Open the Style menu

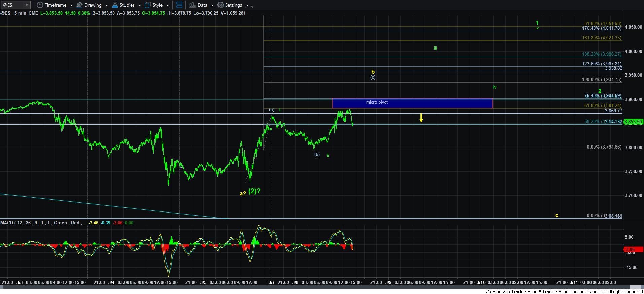[x=157, y=5]
